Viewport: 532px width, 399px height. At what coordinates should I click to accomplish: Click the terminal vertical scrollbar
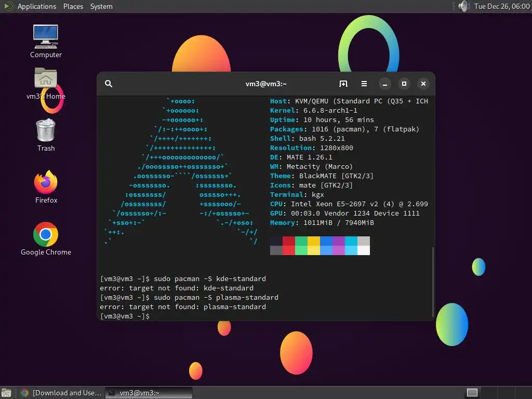[x=433, y=282]
